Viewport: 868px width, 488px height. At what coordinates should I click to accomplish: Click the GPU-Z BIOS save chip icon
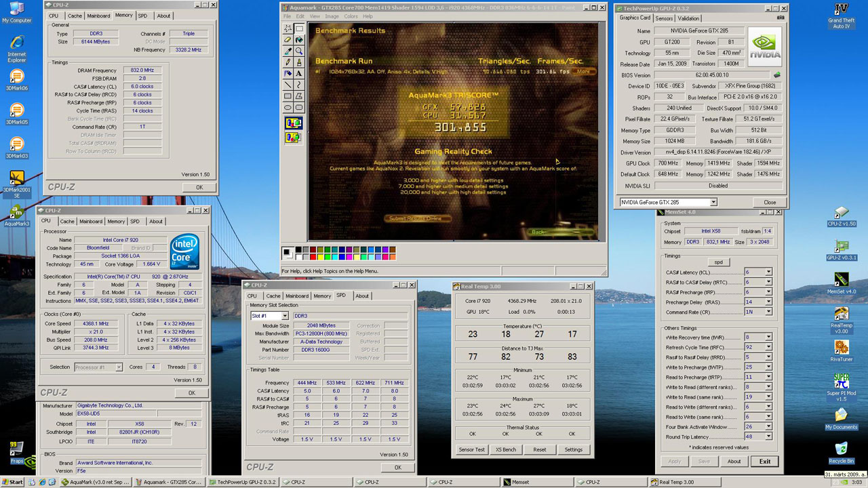(x=777, y=75)
